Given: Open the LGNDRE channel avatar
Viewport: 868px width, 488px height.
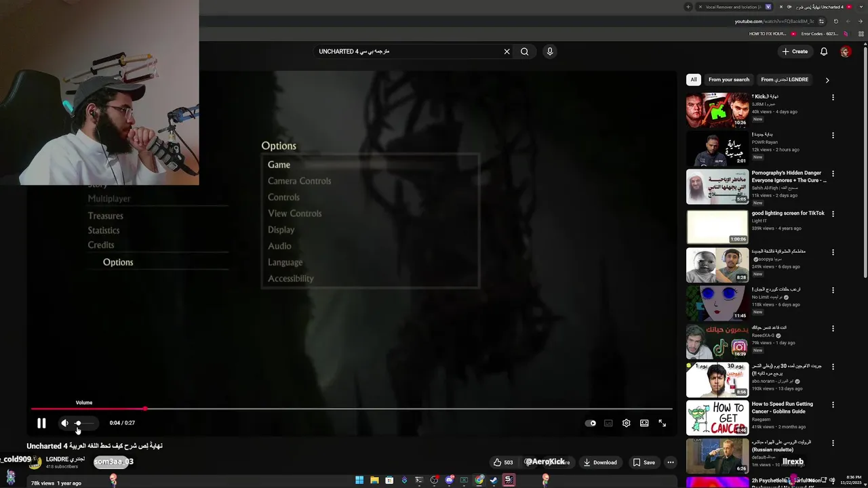Looking at the screenshot, I should click(x=35, y=462).
